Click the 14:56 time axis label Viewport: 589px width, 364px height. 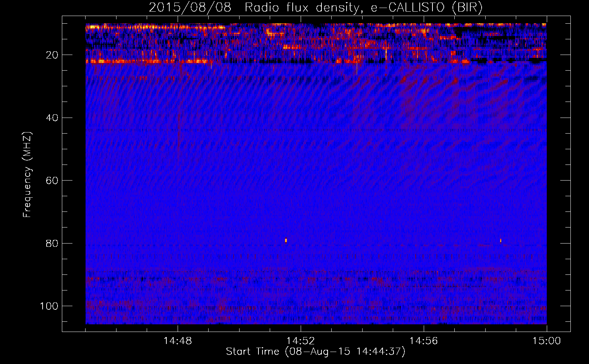pyautogui.click(x=423, y=341)
